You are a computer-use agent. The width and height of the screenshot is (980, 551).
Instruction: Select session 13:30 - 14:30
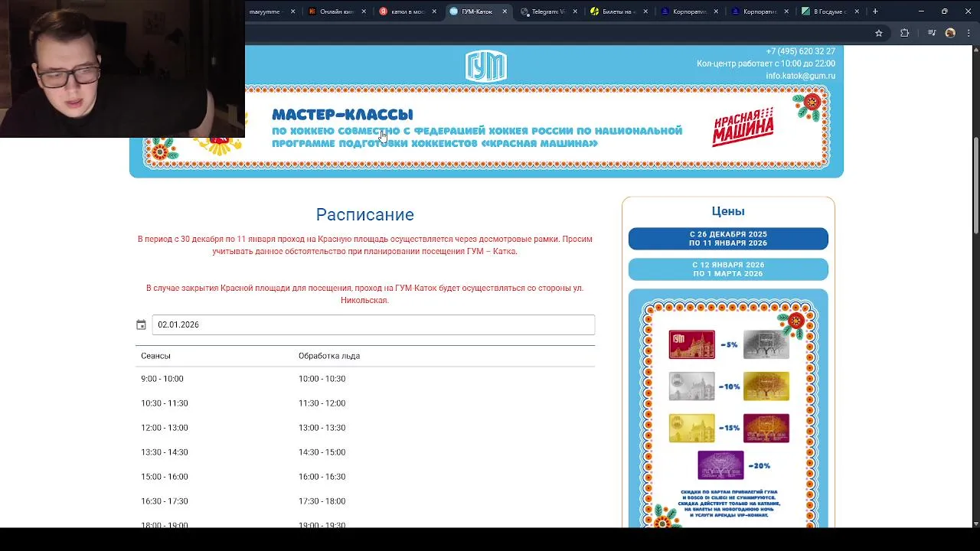point(165,452)
